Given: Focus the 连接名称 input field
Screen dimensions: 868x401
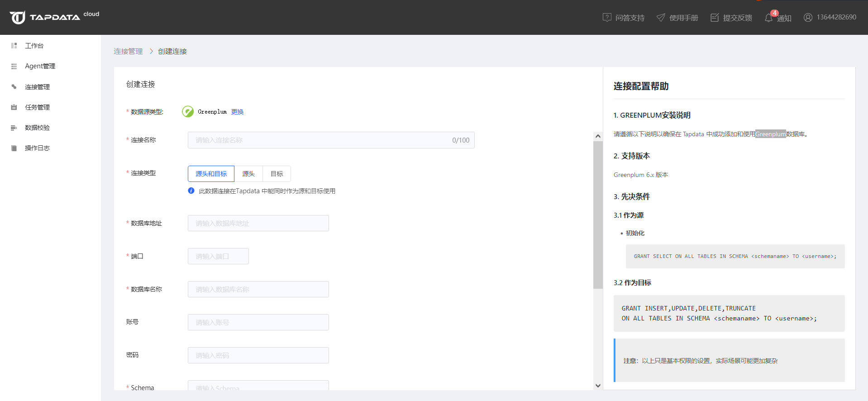Looking at the screenshot, I should 331,140.
